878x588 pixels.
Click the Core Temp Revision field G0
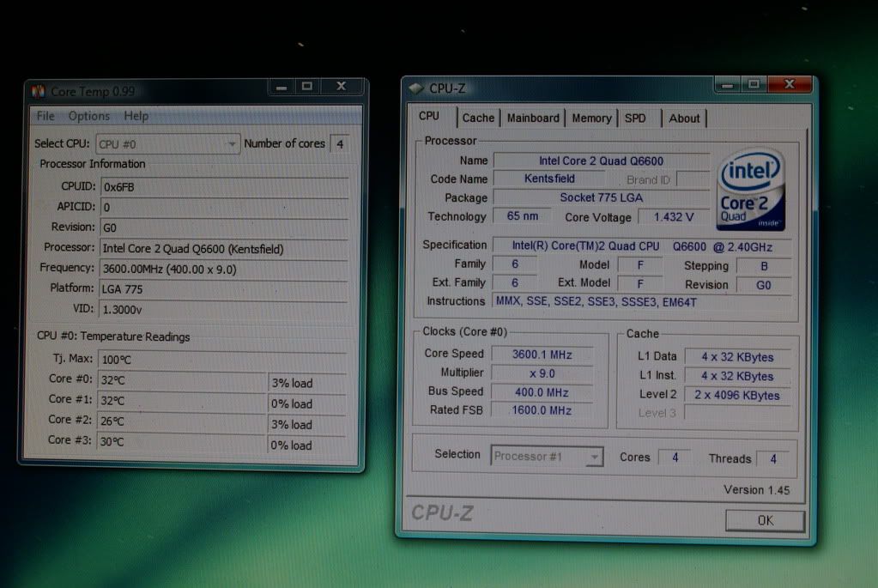[x=224, y=228]
